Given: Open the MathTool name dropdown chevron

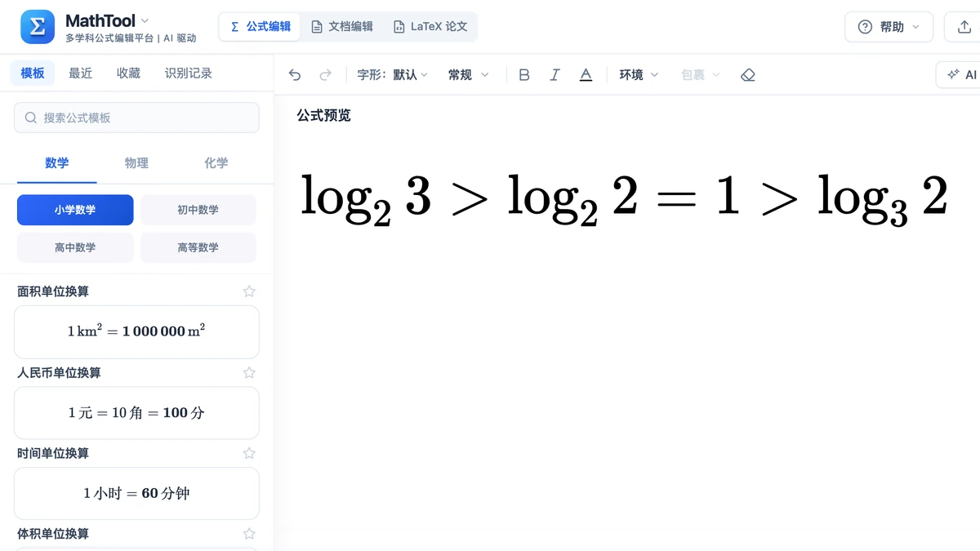Looking at the screenshot, I should 145,20.
